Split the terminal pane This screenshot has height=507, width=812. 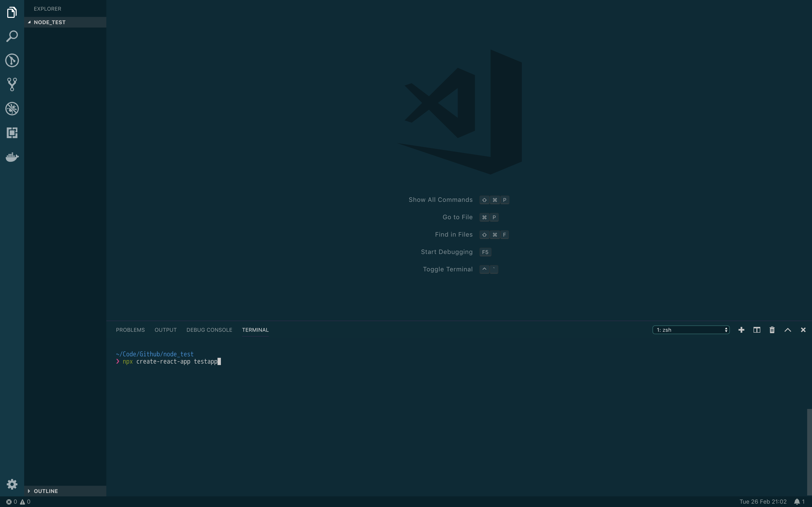click(757, 330)
